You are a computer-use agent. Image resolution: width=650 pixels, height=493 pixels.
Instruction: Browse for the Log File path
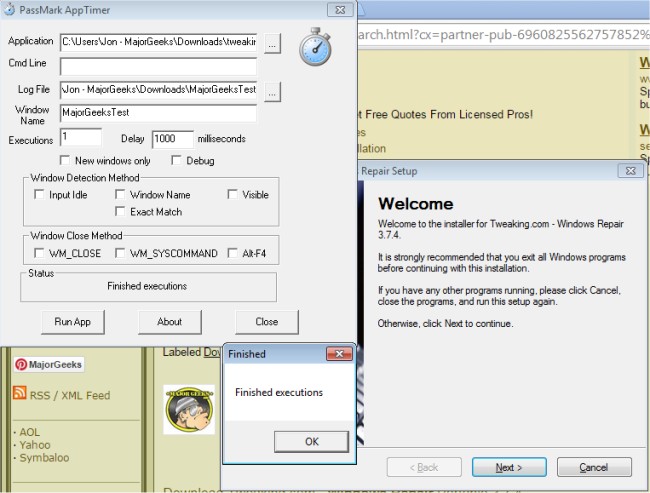click(x=272, y=92)
